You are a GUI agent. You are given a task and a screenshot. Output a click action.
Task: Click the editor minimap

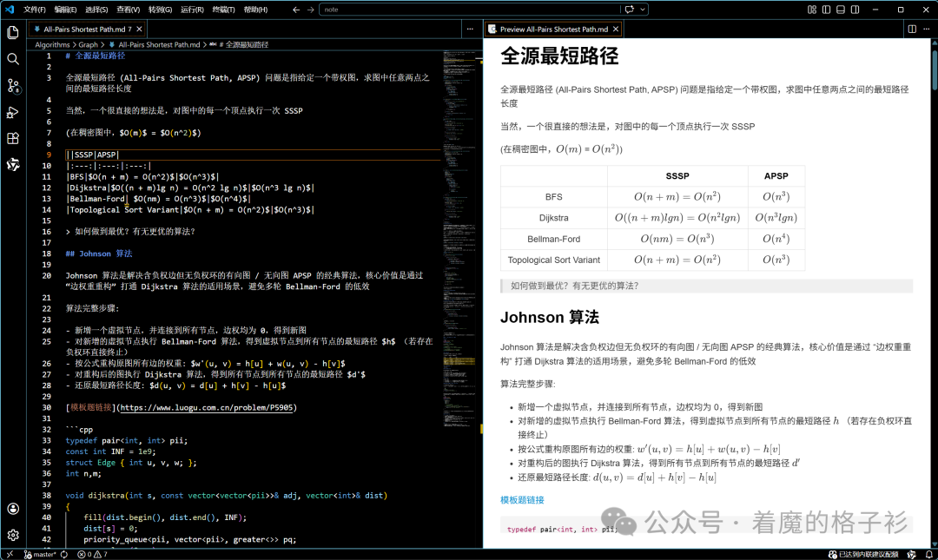459,240
